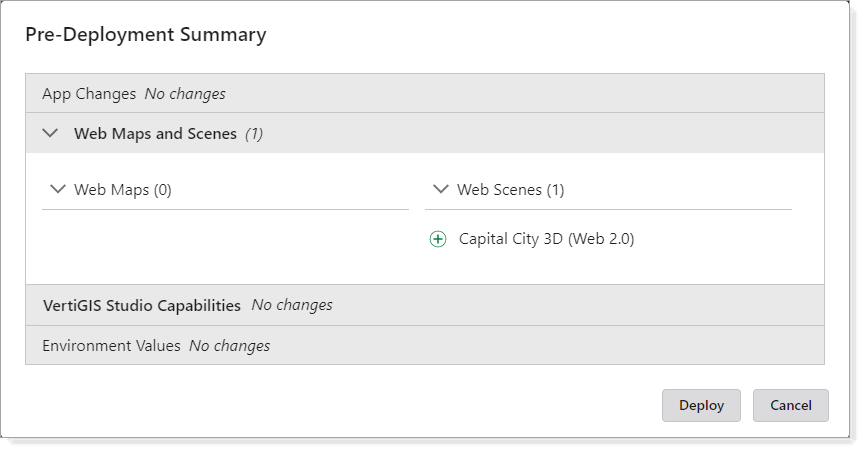
Task: Click the Pre-Deployment Summary title
Action: pyautogui.click(x=145, y=35)
